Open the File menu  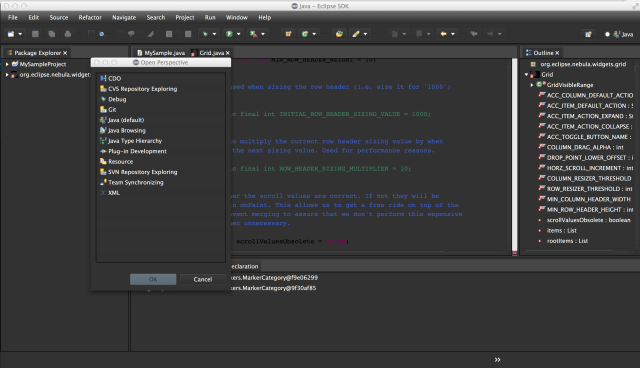tap(13, 18)
